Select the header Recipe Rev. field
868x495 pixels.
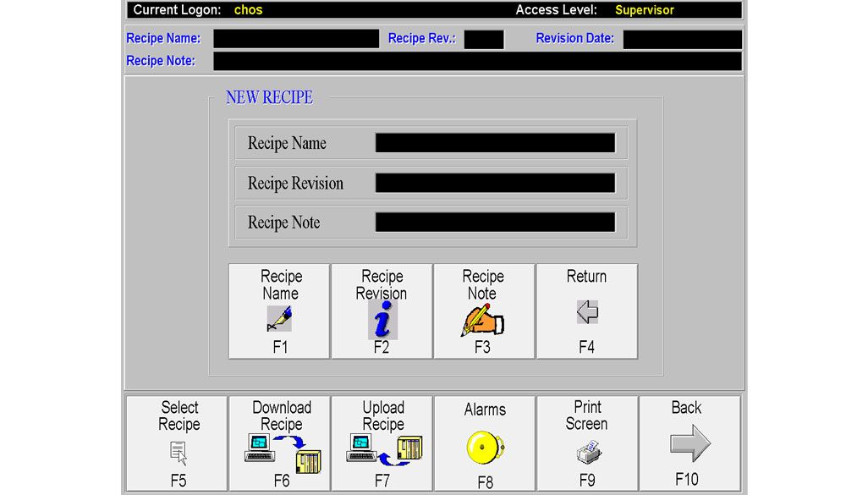[483, 39]
